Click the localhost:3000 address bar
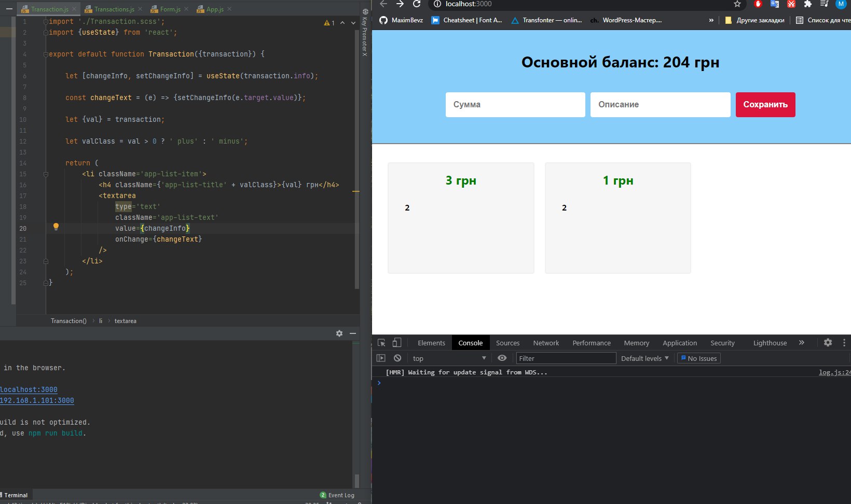851x504 pixels. click(x=586, y=4)
